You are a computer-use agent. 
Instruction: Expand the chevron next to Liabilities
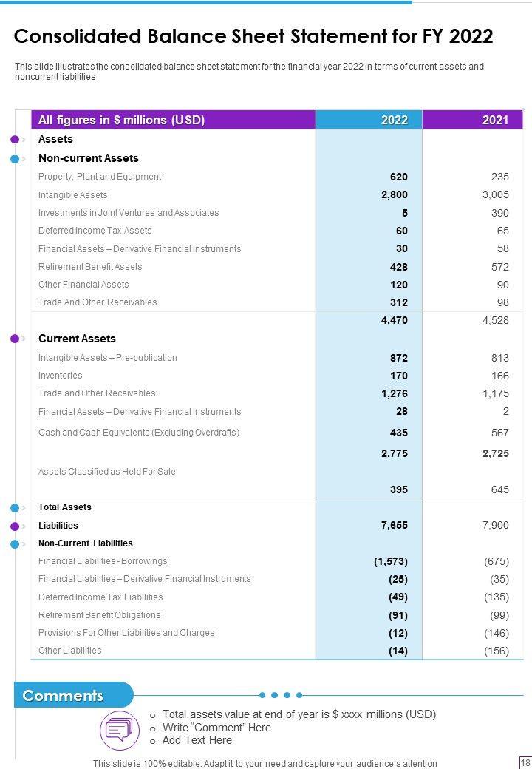(24, 526)
